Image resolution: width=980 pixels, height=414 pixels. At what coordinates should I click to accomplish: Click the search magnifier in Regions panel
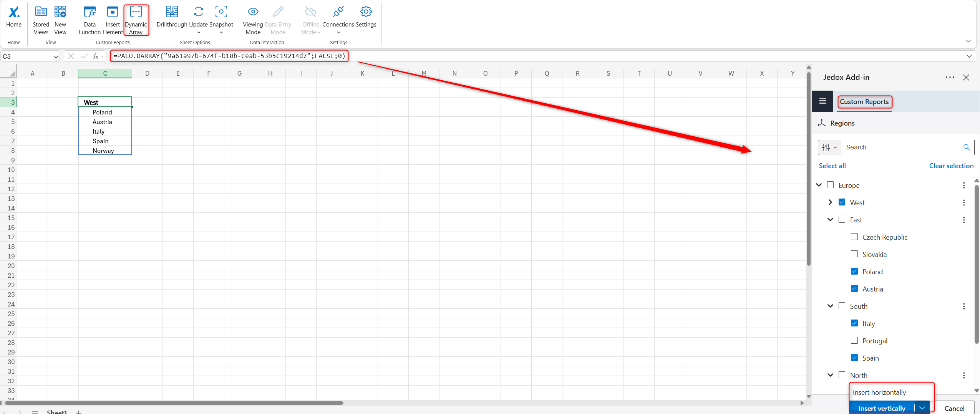click(967, 147)
